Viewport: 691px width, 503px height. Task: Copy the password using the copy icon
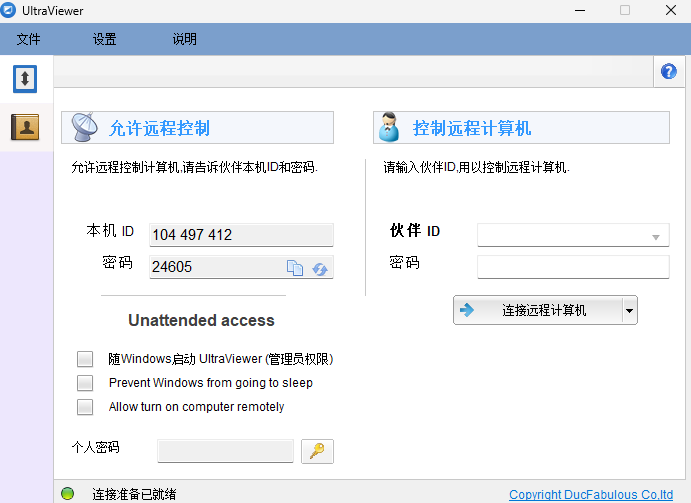tap(295, 268)
